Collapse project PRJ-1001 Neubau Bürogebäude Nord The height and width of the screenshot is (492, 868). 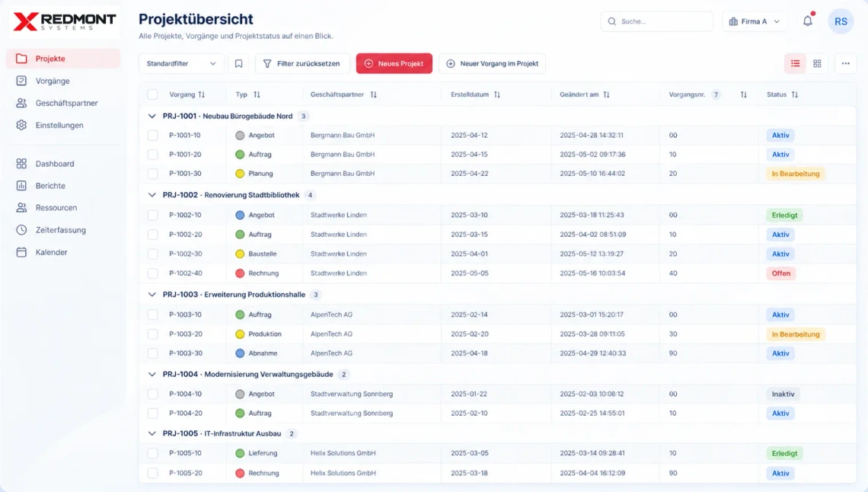pos(152,117)
